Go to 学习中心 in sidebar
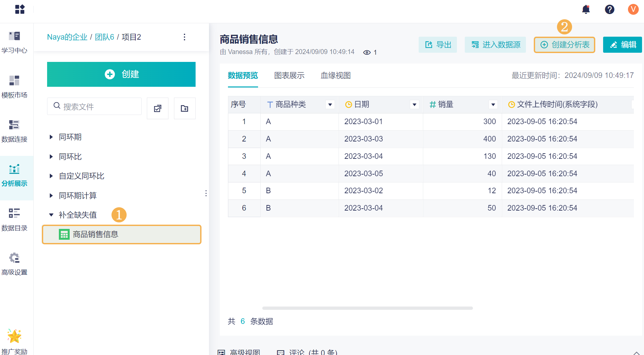This screenshot has height=355, width=644. click(14, 43)
